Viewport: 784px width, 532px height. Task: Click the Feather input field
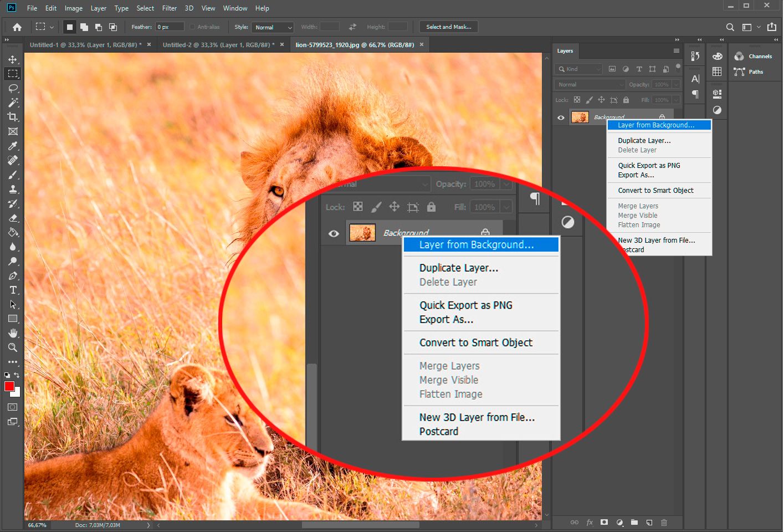[x=170, y=27]
